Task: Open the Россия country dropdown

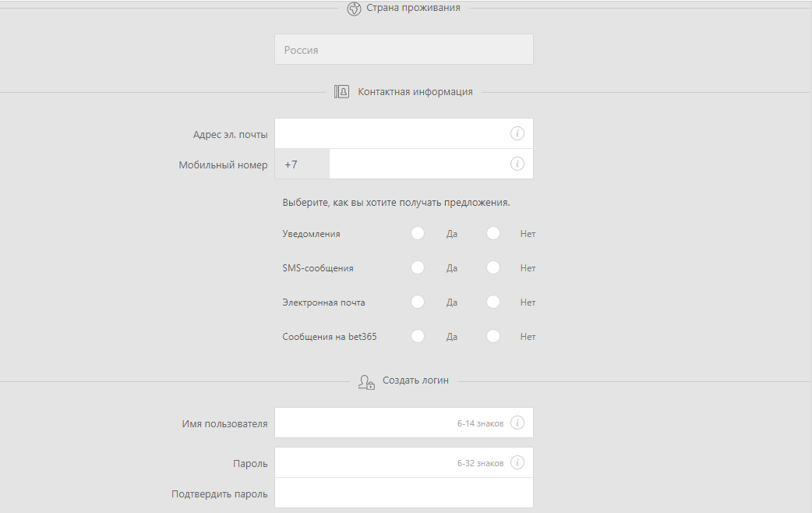Action: (404, 49)
